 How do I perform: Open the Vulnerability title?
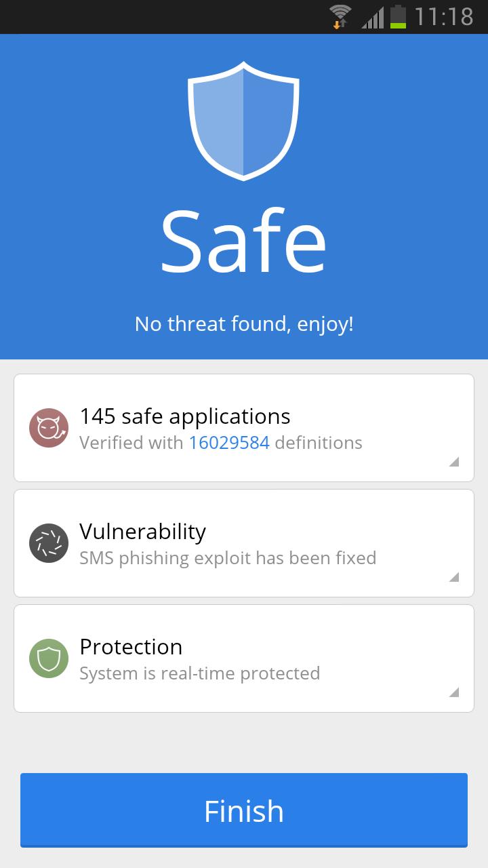click(142, 532)
